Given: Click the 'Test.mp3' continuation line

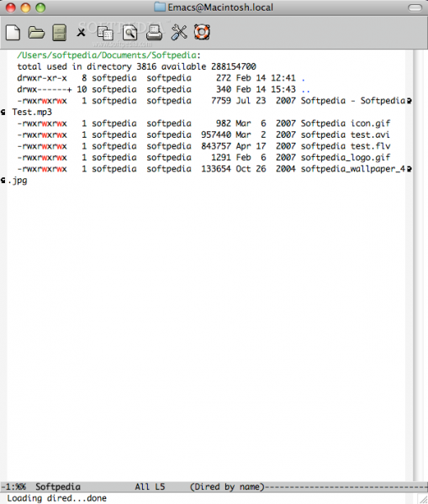Looking at the screenshot, I should pyautogui.click(x=32, y=113).
